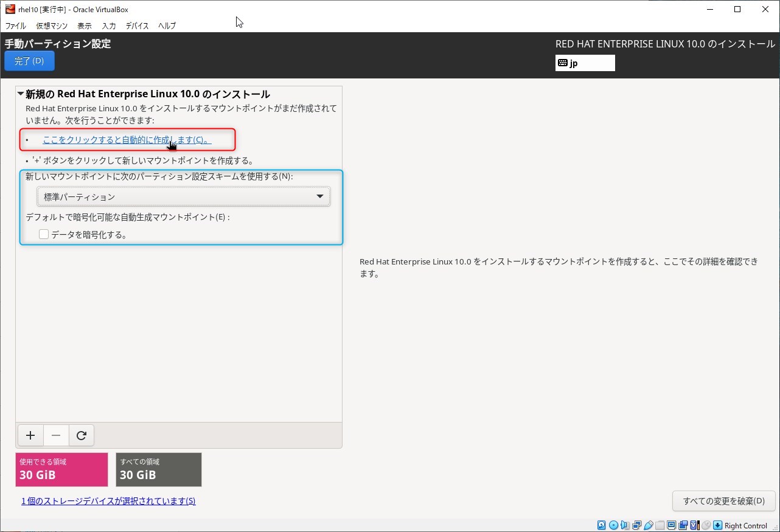The width and height of the screenshot is (780, 532).
Task: Click the optical disc status icon
Action: 613,525
